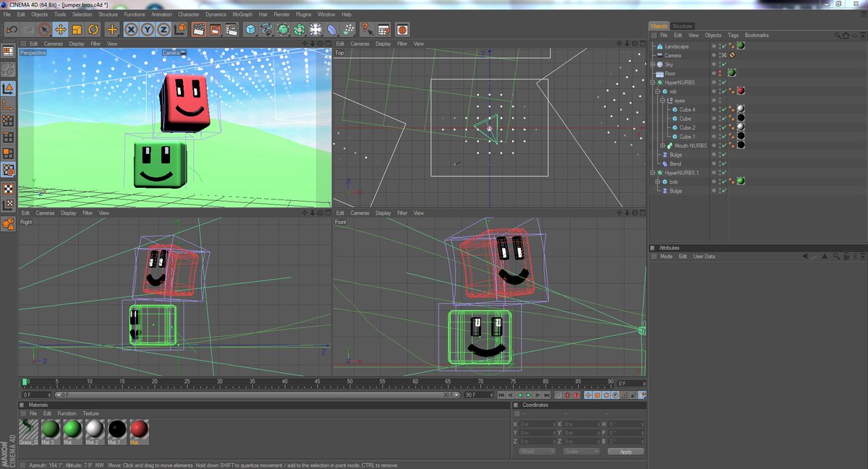The height and width of the screenshot is (469, 868).
Task: Click the timeline Play forward button
Action: click(529, 395)
